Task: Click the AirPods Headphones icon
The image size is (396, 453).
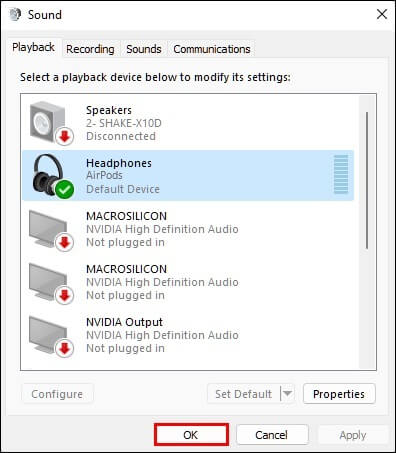Action: tap(53, 176)
